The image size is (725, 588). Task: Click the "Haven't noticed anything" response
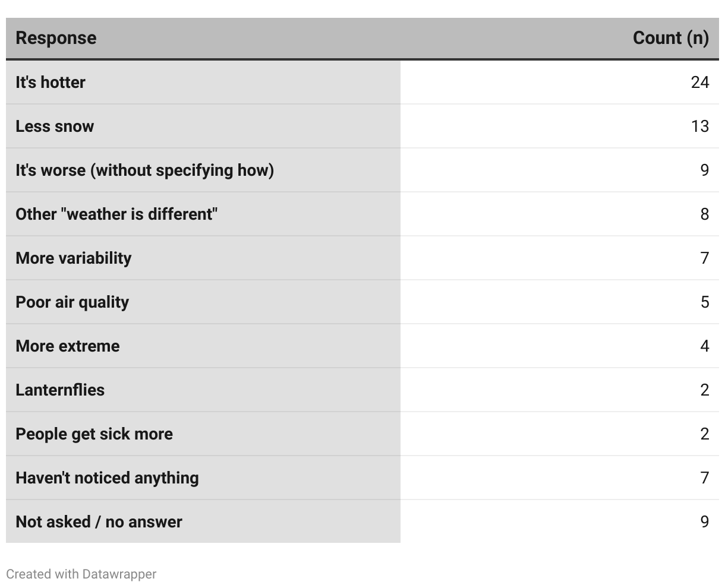tap(107, 478)
